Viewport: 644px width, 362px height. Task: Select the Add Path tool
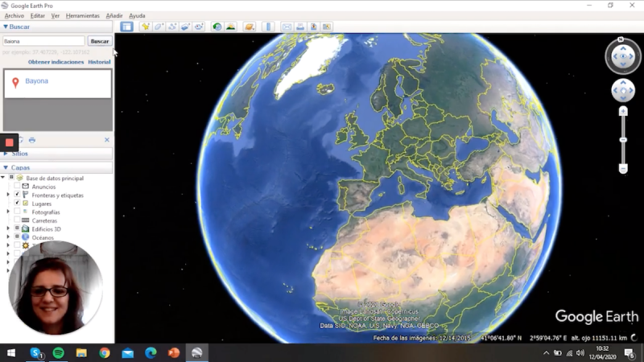click(172, 27)
